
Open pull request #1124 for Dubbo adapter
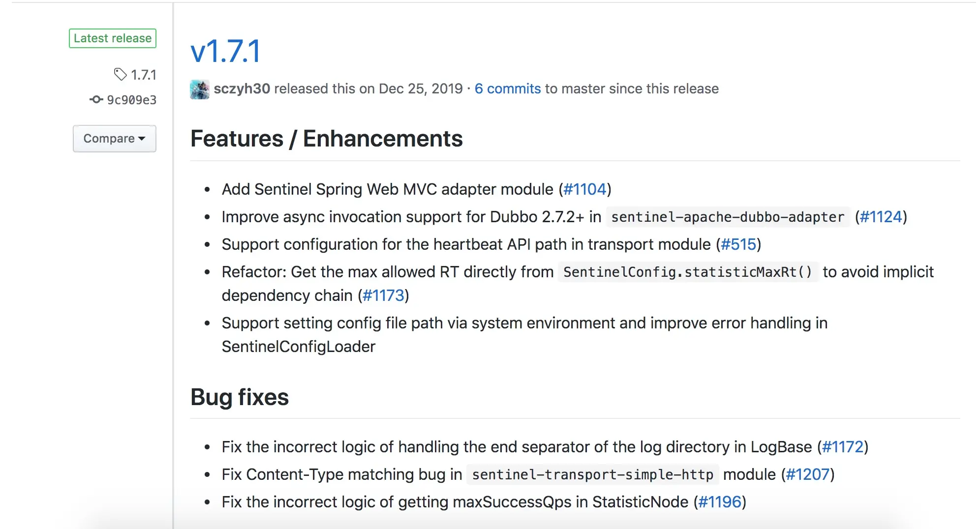[881, 217]
